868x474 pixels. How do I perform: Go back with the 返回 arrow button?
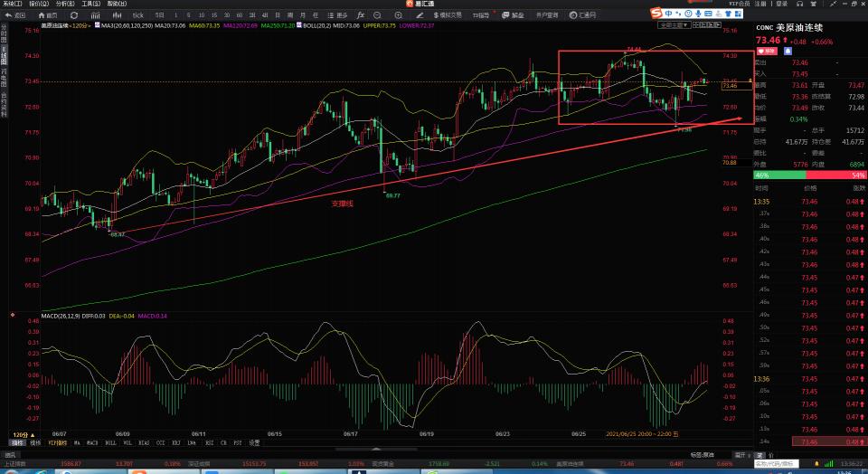click(x=15, y=15)
